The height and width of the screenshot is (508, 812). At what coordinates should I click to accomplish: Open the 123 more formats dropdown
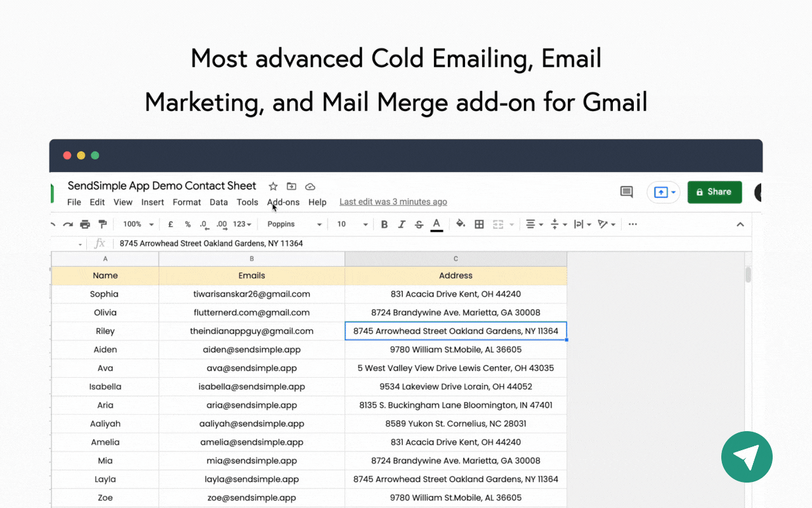[242, 224]
